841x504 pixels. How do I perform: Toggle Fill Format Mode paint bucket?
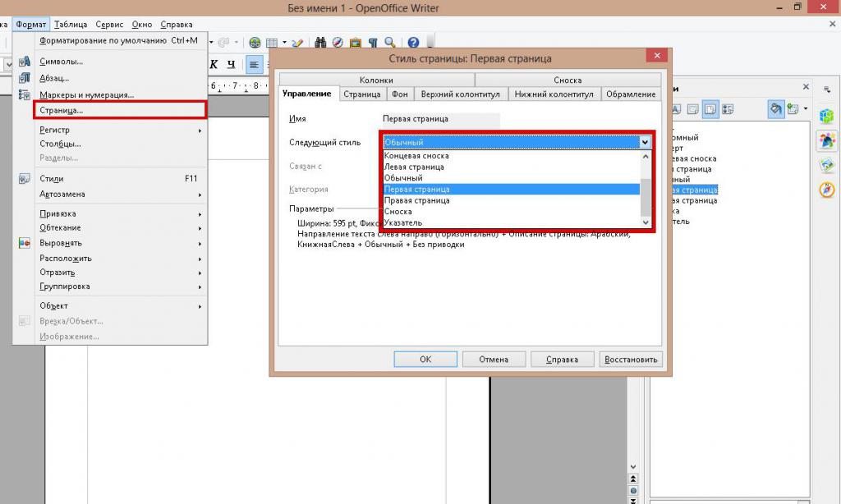(775, 109)
